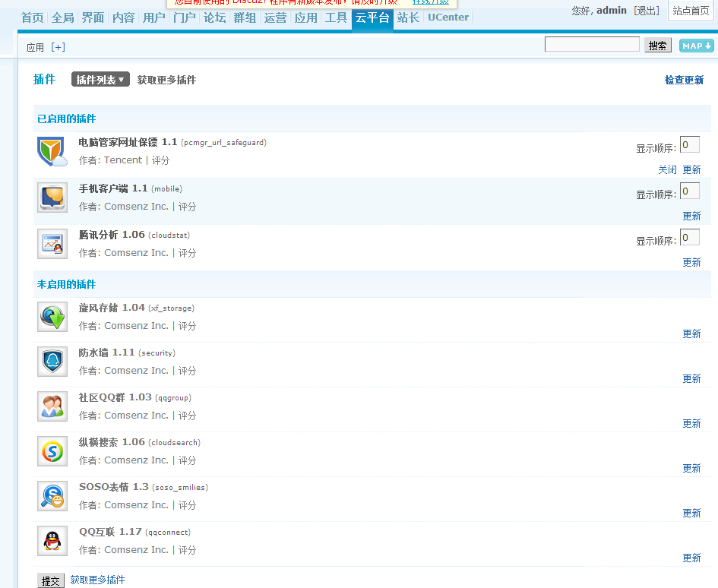Image resolution: width=718 pixels, height=588 pixels.
Task: Open the 运营 menu
Action: click(x=275, y=17)
